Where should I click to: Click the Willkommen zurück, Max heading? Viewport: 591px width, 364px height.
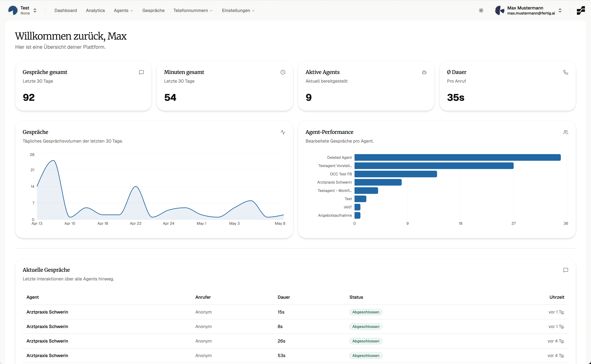[x=71, y=36]
